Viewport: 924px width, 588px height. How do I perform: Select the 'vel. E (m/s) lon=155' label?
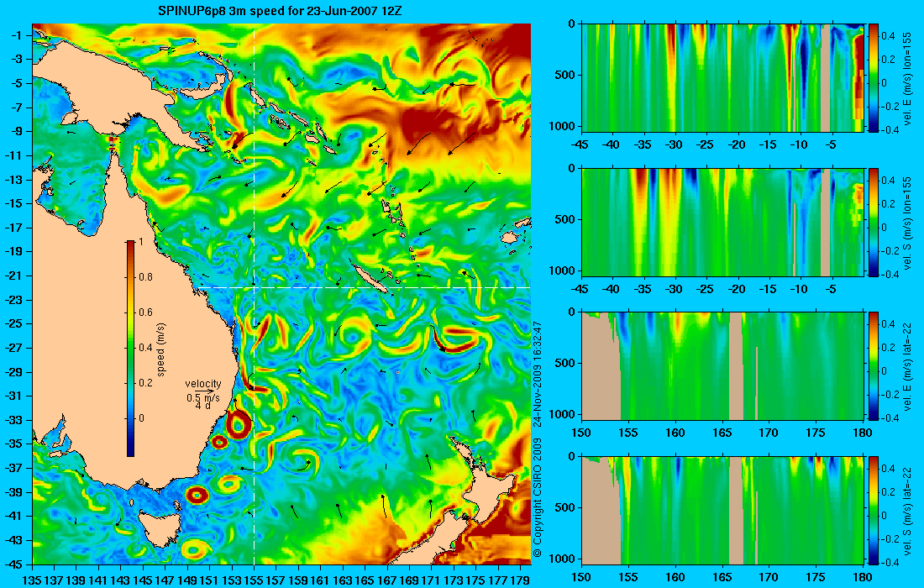[x=907, y=78]
